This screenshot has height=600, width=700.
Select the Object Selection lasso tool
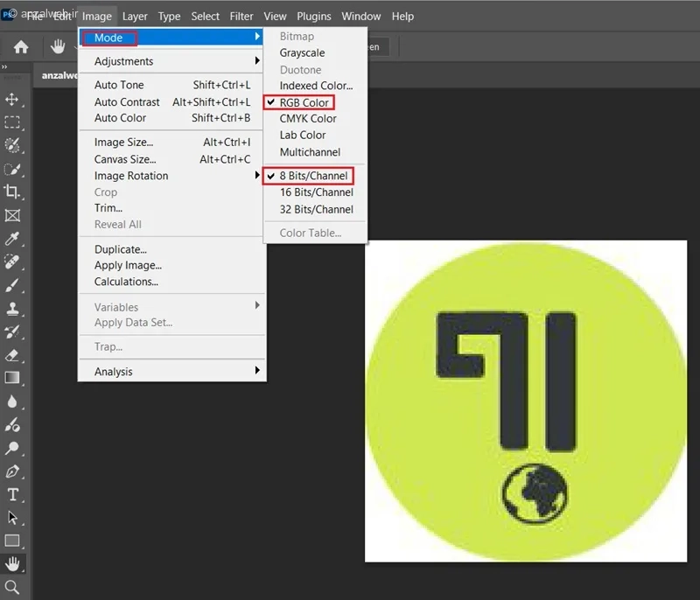click(x=12, y=145)
